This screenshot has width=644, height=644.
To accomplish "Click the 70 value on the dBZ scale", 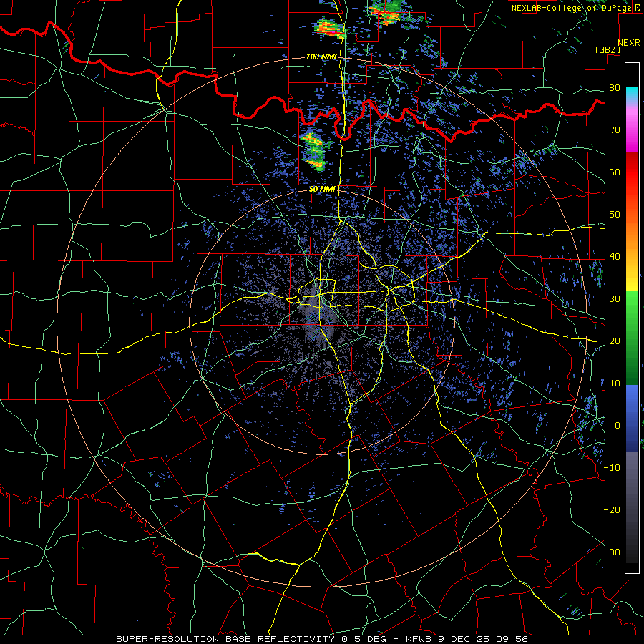I will click(615, 130).
